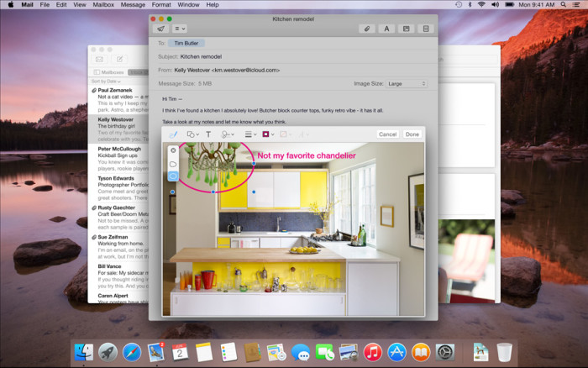The image size is (588, 368).
Task: Select the Text tool in Markup toolbar
Action: pos(208,134)
